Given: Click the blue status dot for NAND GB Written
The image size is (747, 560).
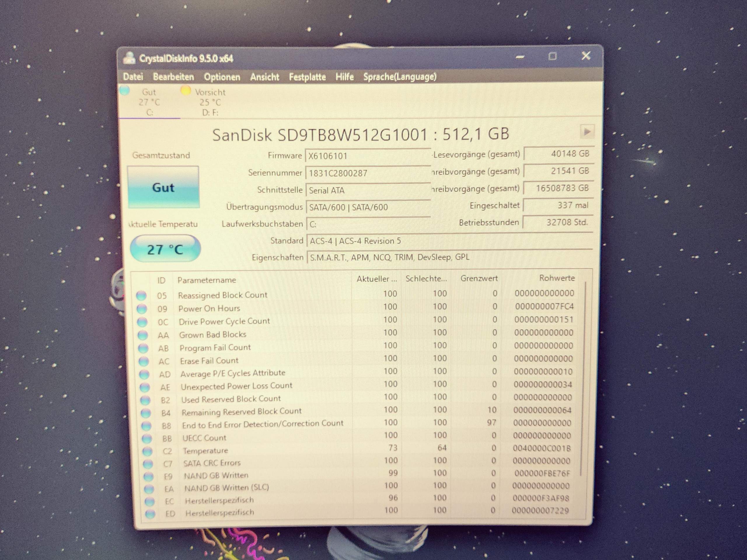Looking at the screenshot, I should pyautogui.click(x=148, y=476).
